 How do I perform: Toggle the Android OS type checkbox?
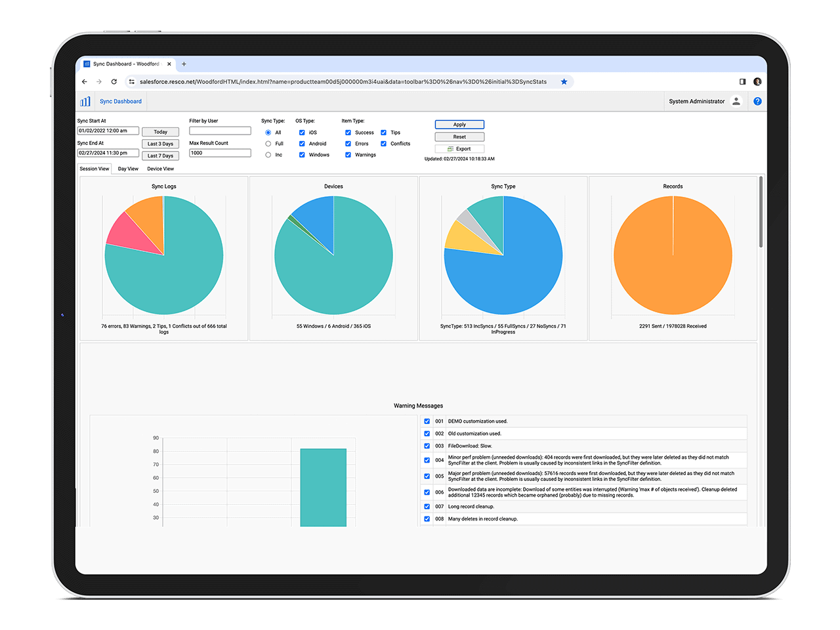302,144
